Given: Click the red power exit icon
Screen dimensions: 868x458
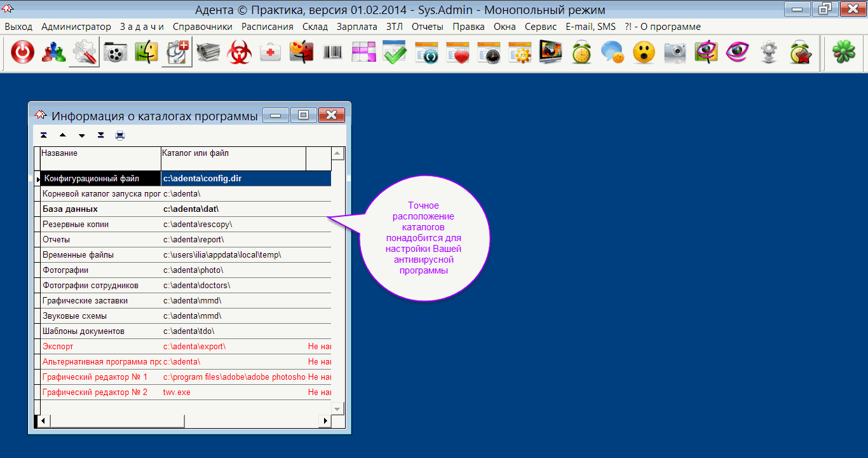Looking at the screenshot, I should (22, 53).
